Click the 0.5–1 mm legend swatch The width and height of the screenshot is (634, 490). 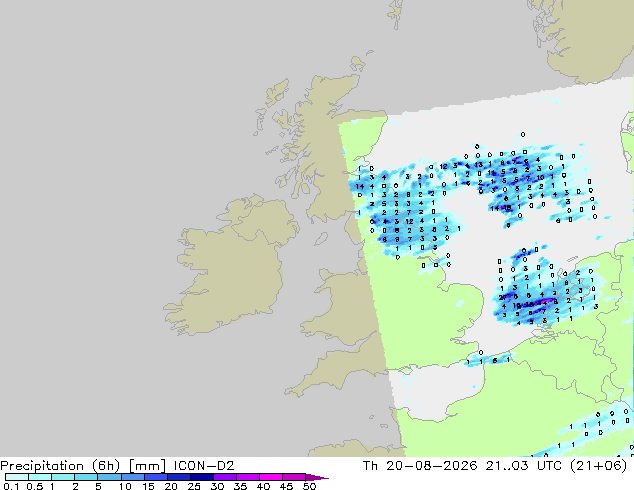coord(40,477)
